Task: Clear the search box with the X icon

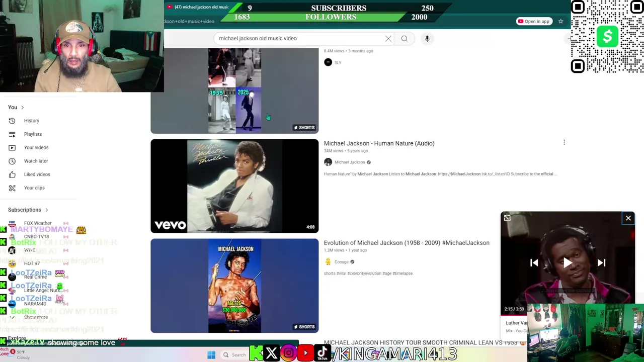Action: point(388,38)
